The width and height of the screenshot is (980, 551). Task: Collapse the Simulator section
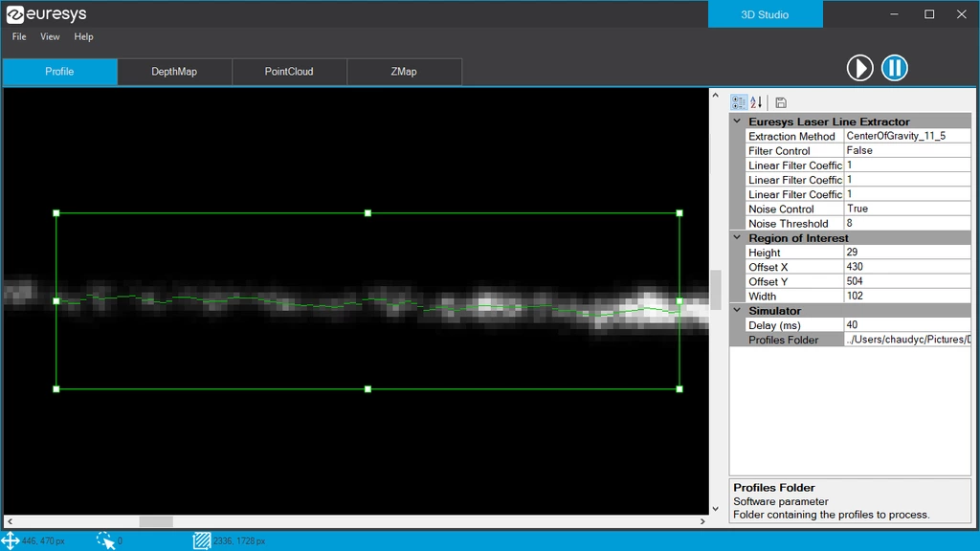coord(737,310)
